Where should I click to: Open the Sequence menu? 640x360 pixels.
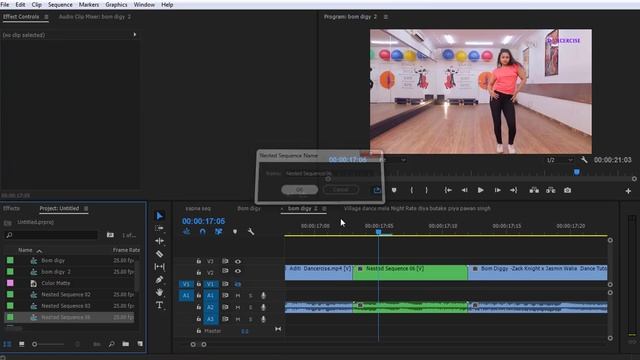tap(60, 4)
